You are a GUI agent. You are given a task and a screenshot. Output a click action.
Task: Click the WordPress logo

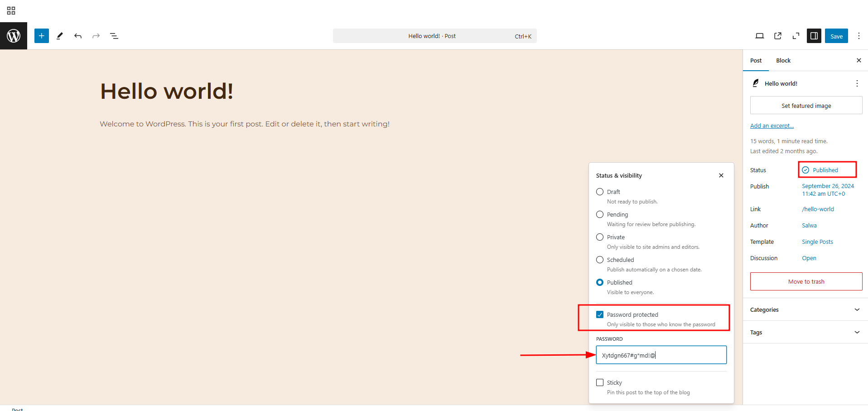click(x=13, y=36)
